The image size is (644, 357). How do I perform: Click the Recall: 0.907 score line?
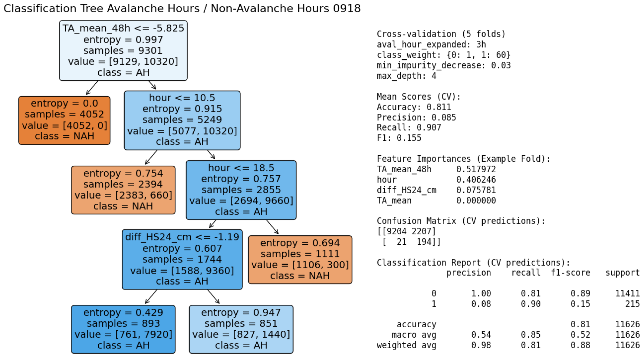(409, 127)
